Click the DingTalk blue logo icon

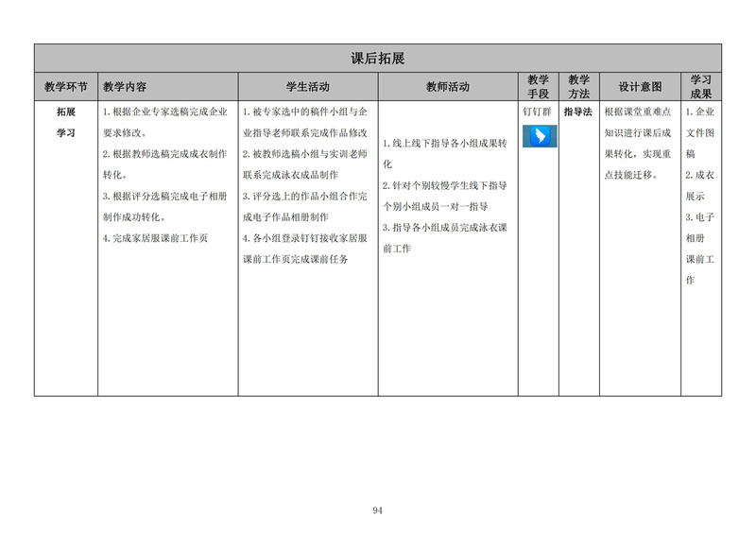pyautogui.click(x=540, y=136)
